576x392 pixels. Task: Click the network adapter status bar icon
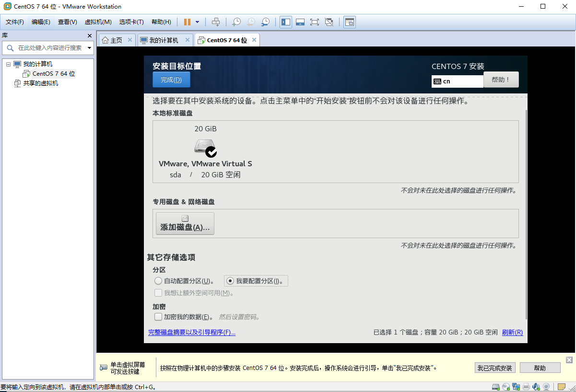point(516,386)
